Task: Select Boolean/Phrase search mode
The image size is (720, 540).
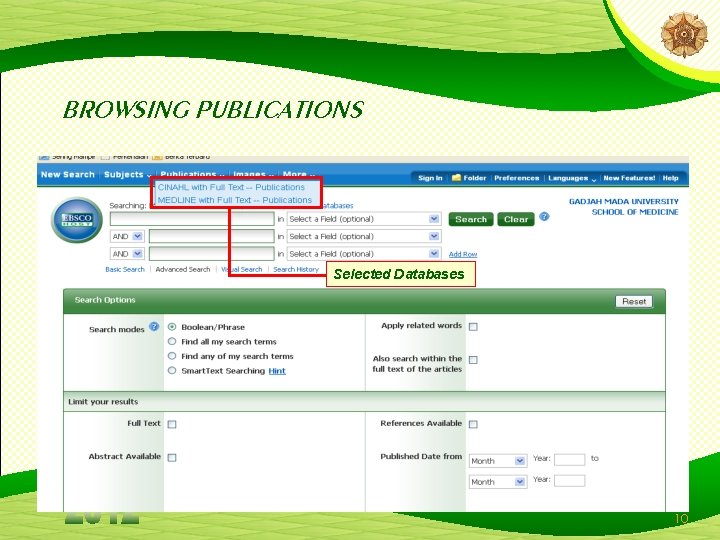Action: (x=172, y=327)
